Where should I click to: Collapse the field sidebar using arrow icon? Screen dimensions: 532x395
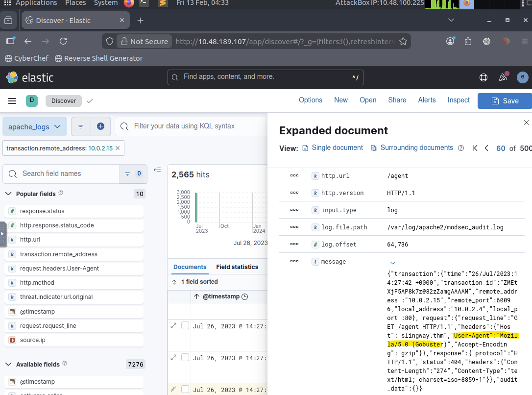tap(157, 170)
